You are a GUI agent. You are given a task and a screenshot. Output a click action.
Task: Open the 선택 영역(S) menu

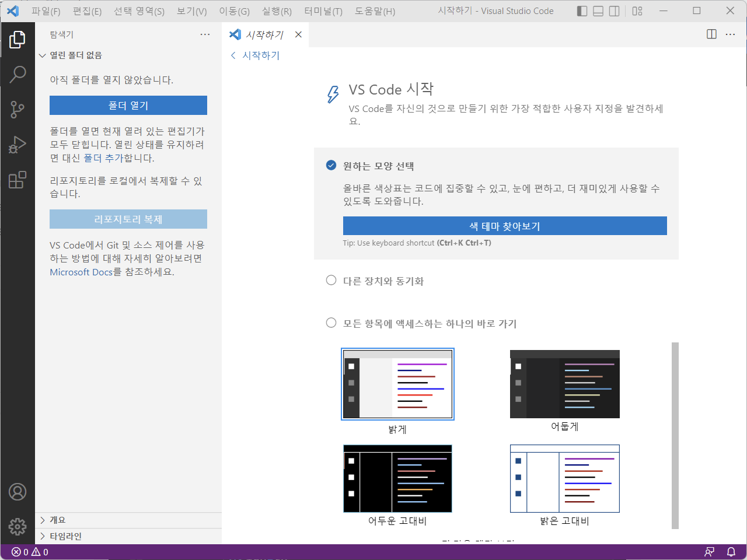tap(139, 11)
